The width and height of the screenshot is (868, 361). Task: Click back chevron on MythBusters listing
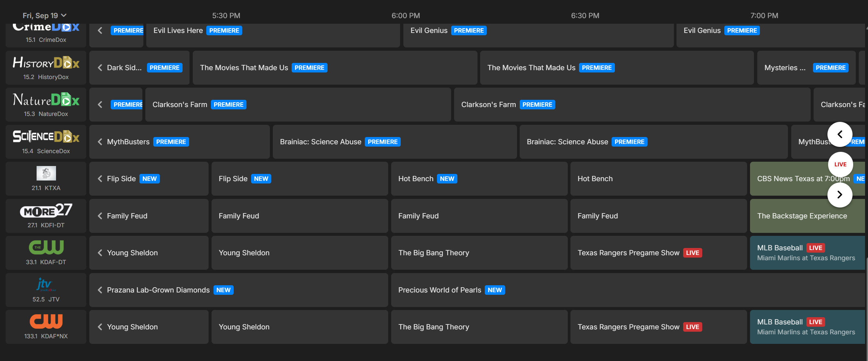point(100,142)
